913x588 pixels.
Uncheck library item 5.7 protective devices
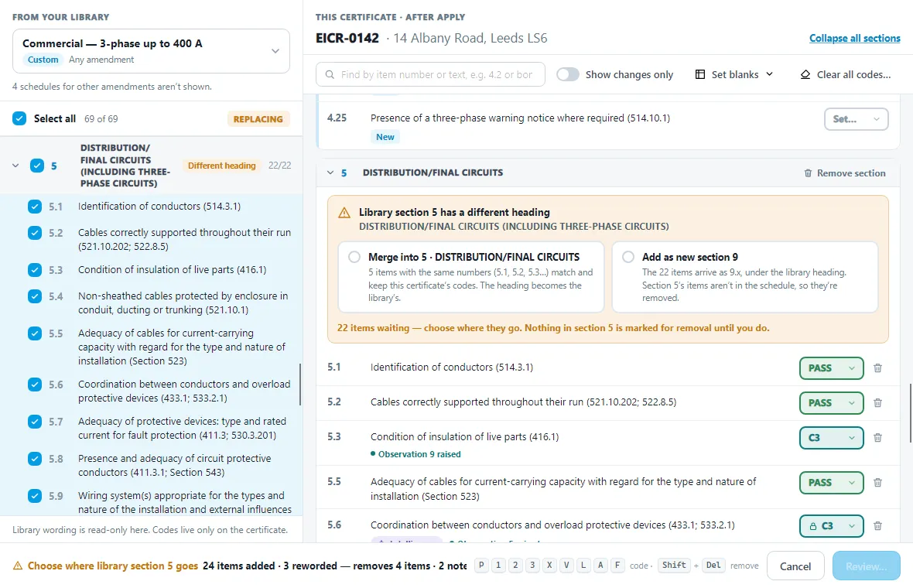(34, 422)
